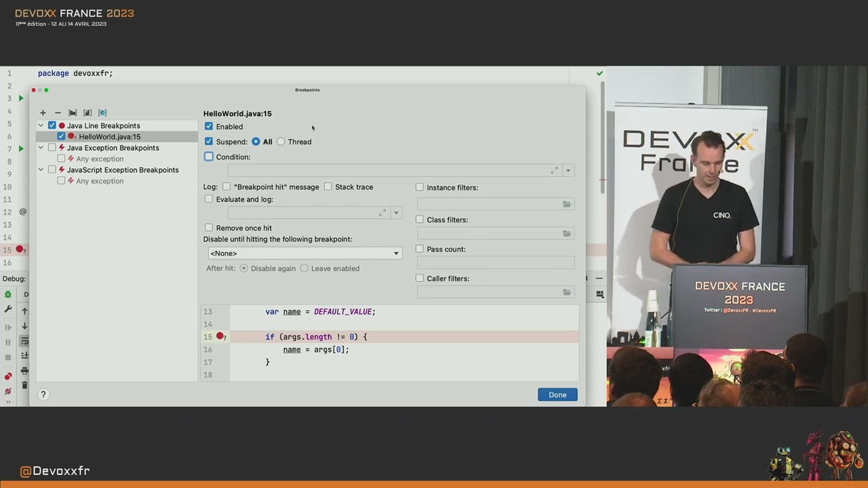This screenshot has width=868, height=488.
Task: Browse Class filters folder icon
Action: coord(567,234)
